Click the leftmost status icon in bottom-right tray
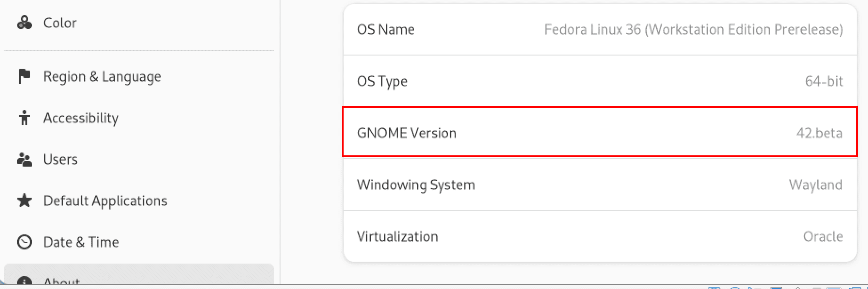868x289 pixels. 715,286
